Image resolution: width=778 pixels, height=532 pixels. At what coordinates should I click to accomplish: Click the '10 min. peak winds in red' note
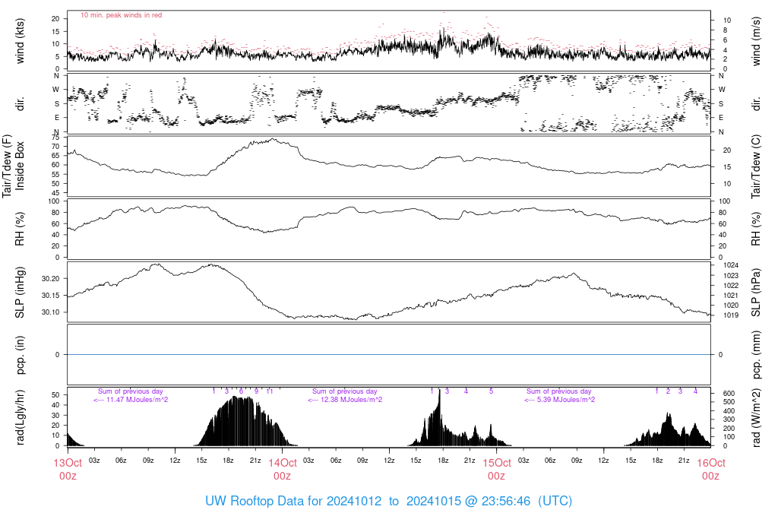point(121,15)
